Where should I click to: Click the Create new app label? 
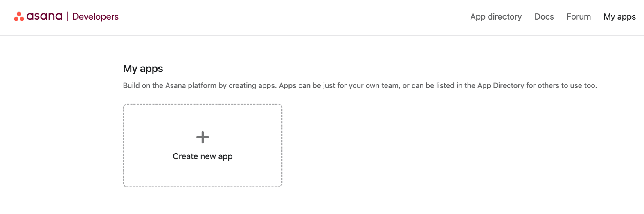(203, 156)
